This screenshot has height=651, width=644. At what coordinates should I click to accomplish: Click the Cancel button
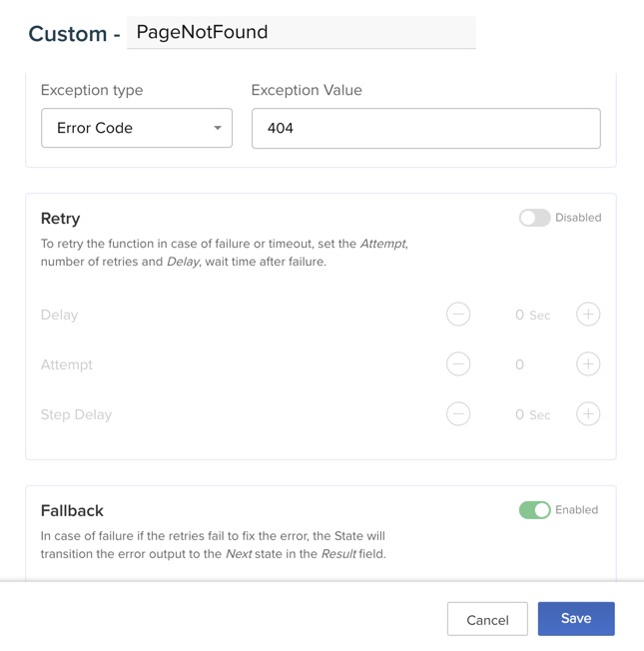click(x=487, y=620)
